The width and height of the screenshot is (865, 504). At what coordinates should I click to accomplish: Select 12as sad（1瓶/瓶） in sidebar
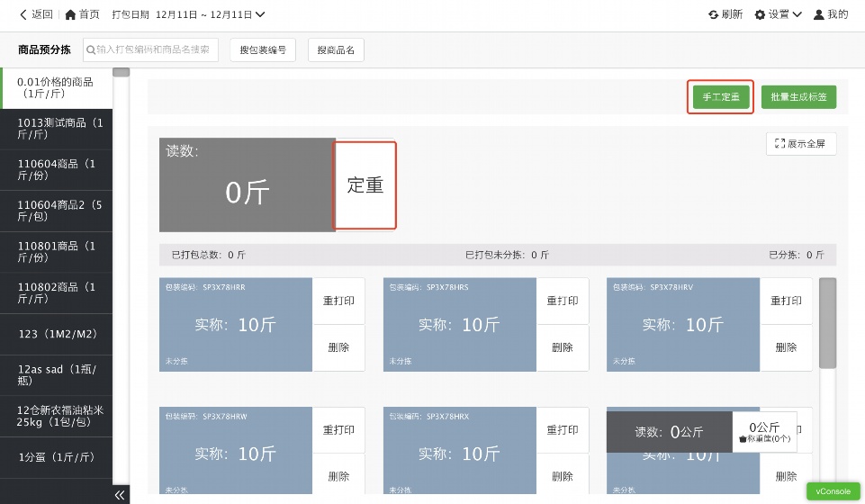[x=57, y=375]
